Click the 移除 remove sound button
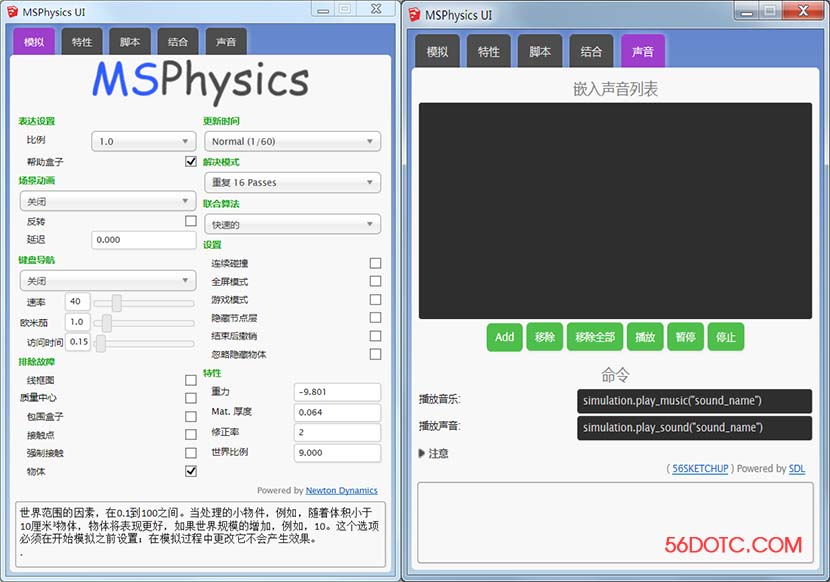Screen dimensions: 830x582 [545, 337]
